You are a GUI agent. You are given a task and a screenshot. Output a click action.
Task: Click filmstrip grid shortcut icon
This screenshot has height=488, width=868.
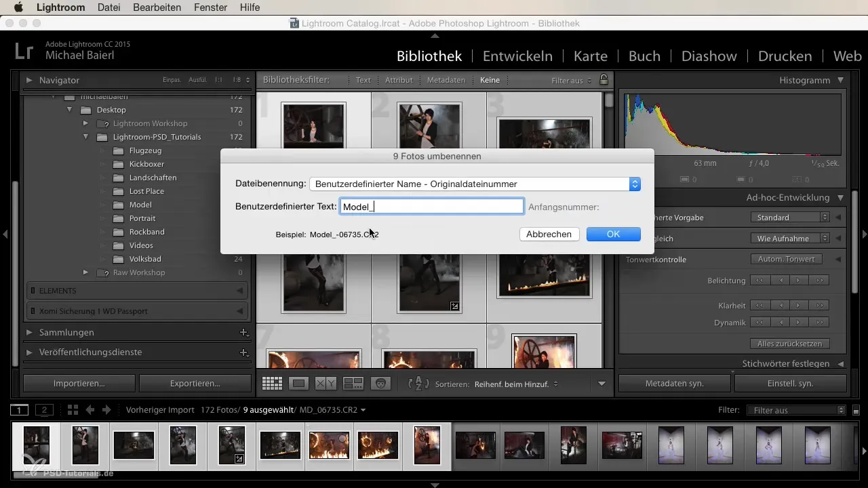pyautogui.click(x=73, y=410)
